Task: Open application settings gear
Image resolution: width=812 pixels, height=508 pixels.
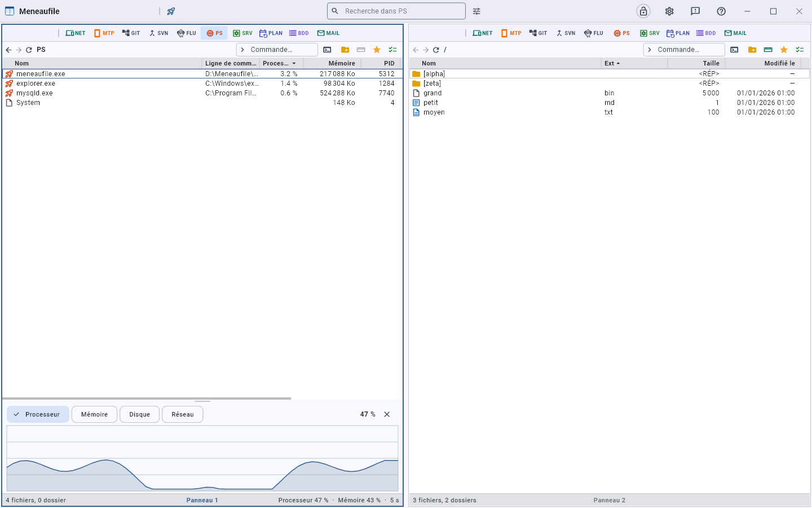Action: click(669, 11)
